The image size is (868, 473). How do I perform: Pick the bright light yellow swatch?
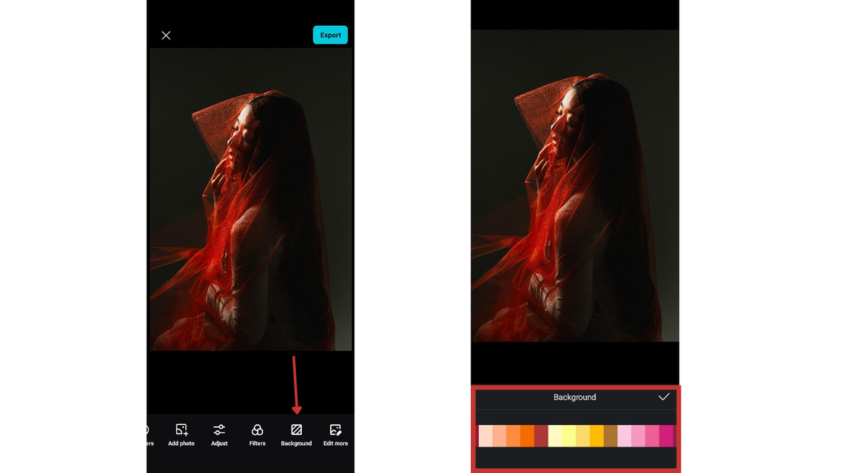569,436
